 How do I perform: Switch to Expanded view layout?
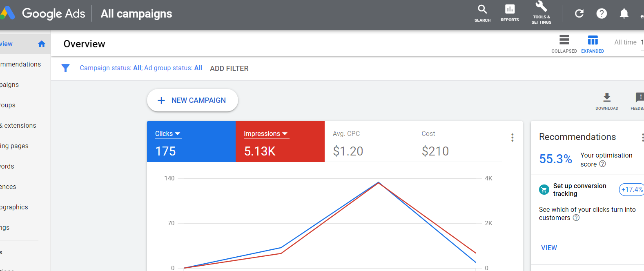pyautogui.click(x=593, y=44)
